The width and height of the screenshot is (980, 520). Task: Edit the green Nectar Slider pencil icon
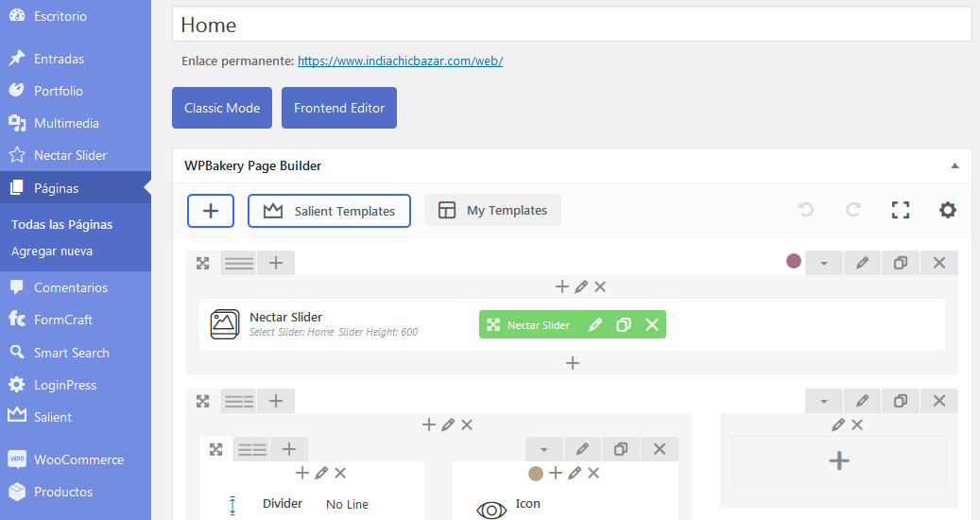(x=595, y=324)
